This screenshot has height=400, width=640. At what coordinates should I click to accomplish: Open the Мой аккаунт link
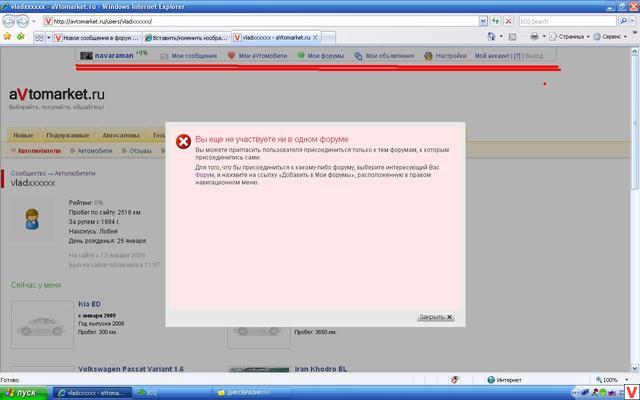click(492, 56)
